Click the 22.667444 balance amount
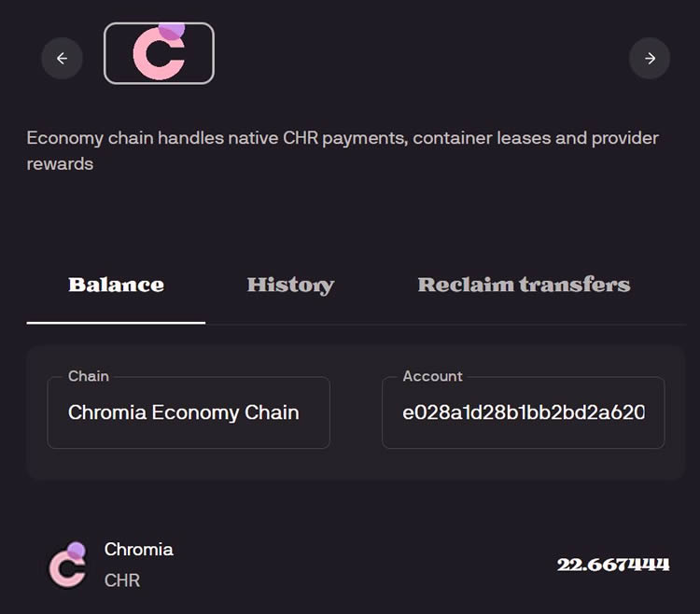 pyautogui.click(x=613, y=565)
